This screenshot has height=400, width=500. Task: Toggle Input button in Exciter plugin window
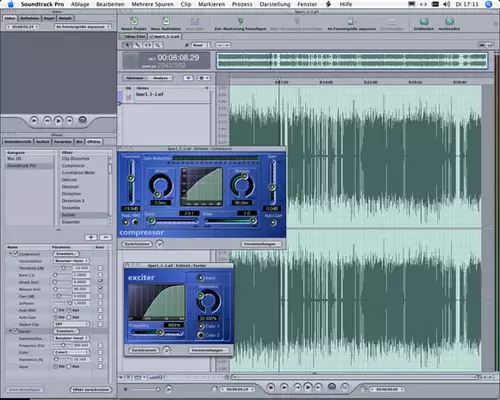(201, 278)
